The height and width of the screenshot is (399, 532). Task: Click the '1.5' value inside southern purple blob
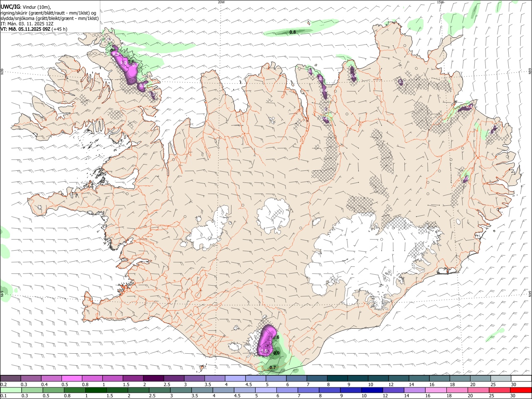(264, 351)
